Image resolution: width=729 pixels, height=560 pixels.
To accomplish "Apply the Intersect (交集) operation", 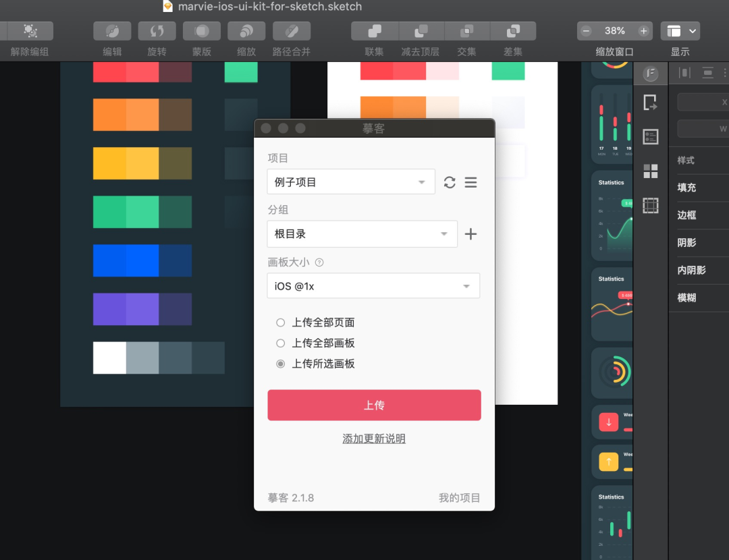I will (466, 31).
